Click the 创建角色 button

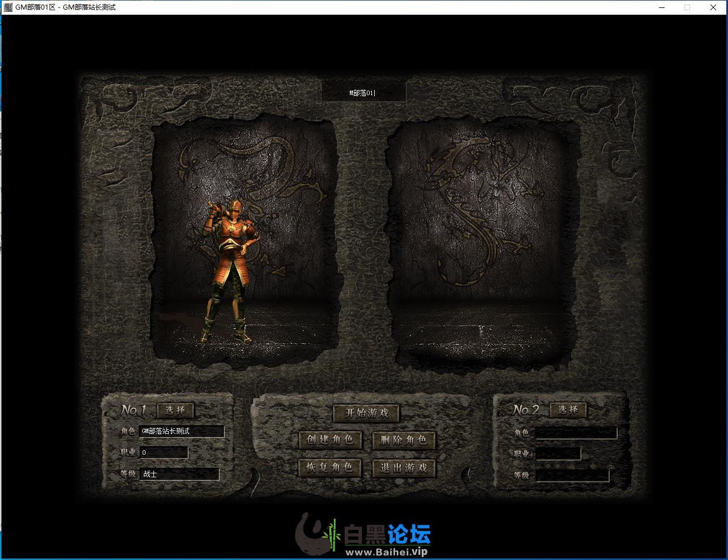pos(329,439)
